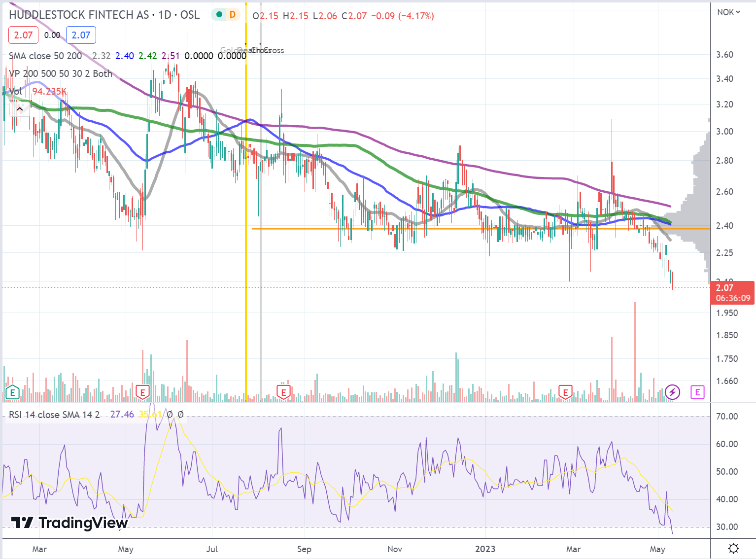
Task: Click 3.00 on the price axis
Action: pos(724,132)
